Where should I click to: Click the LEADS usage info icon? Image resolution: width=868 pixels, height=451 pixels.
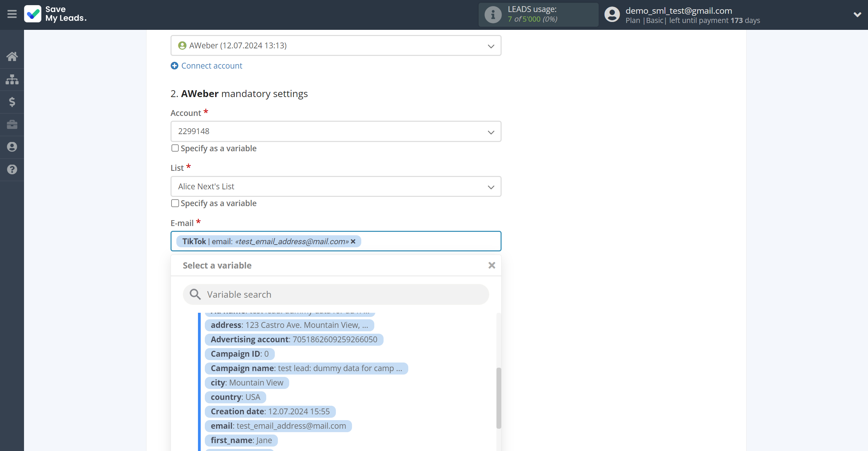(493, 15)
